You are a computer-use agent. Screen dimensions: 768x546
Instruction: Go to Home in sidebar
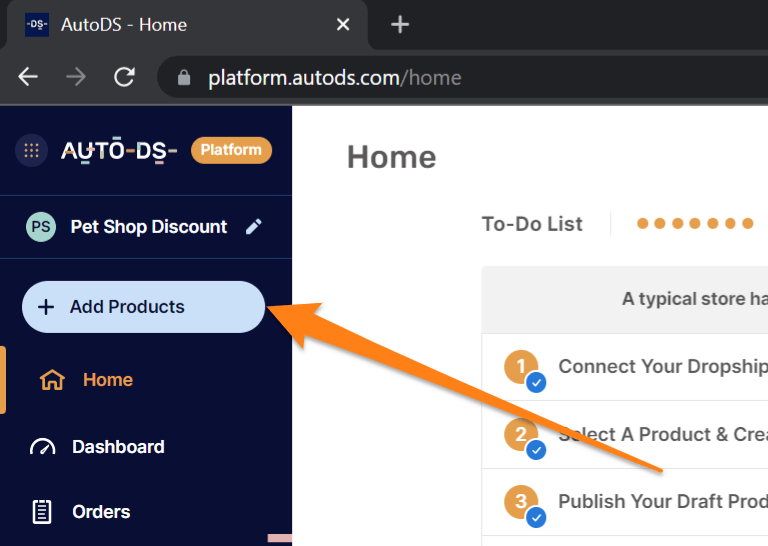108,380
